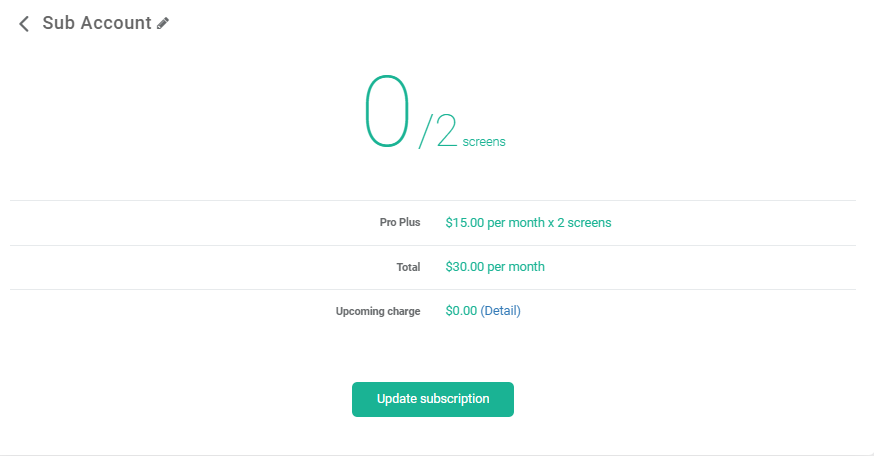Viewport: 874px width, 456px height.
Task: Click the Update subscription button
Action: click(x=433, y=399)
